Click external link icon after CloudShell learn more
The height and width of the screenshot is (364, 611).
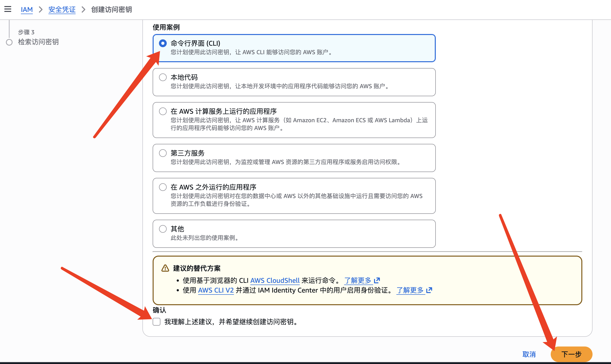coord(377,280)
